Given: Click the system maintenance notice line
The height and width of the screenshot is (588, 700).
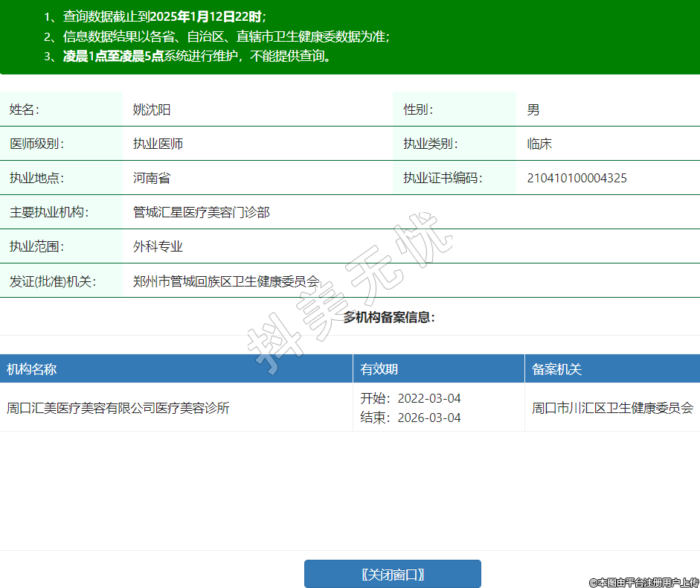Looking at the screenshot, I should click(x=187, y=57).
